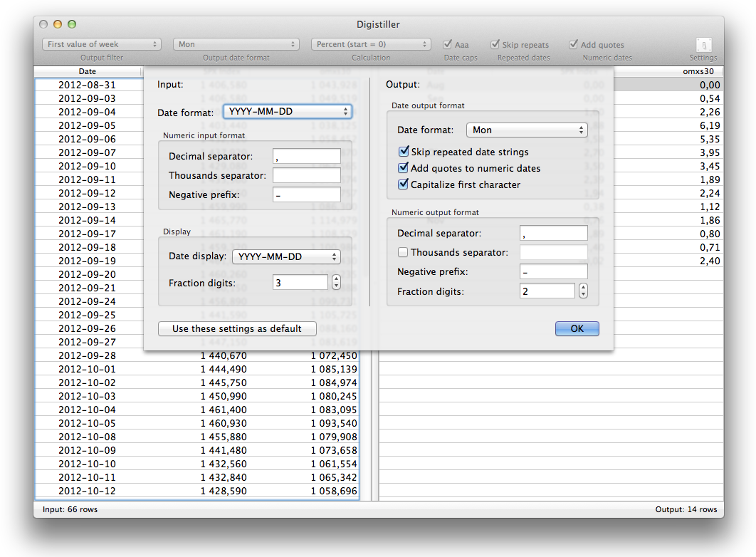Click the input Negative prefix field

[307, 195]
